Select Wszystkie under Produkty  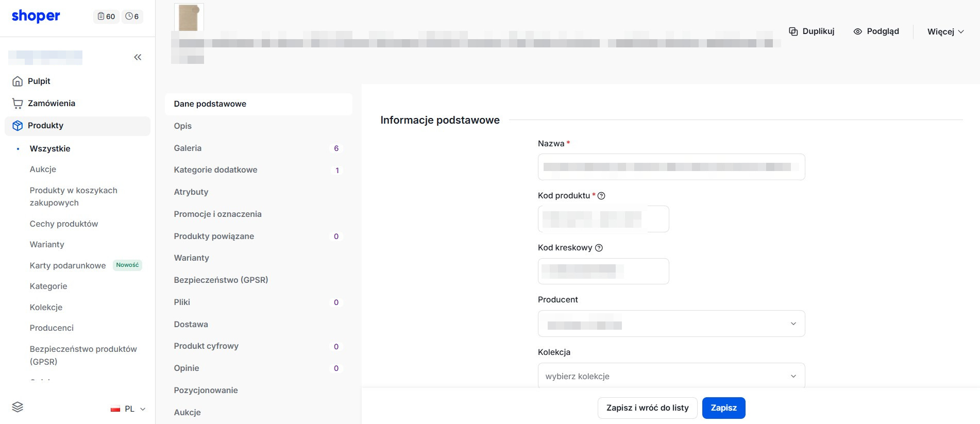point(50,148)
